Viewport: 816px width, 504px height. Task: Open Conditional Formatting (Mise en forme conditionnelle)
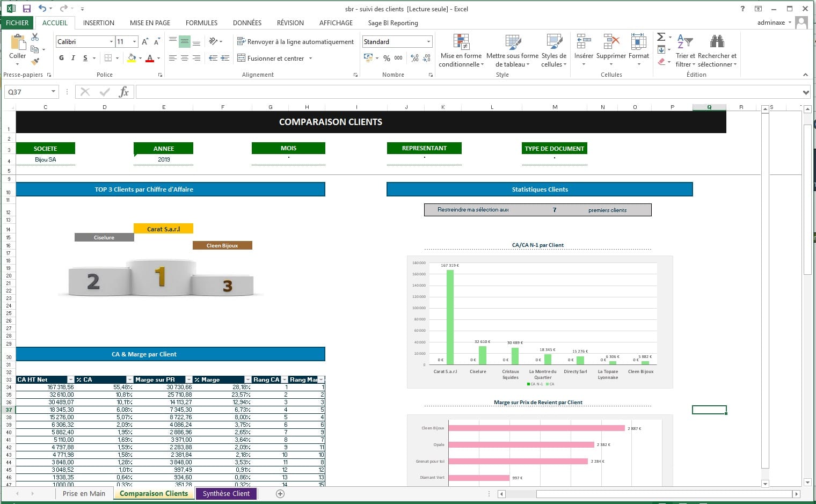pos(461,51)
